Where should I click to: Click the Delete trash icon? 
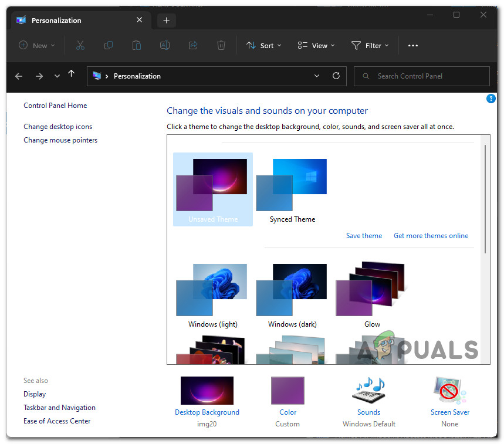tap(221, 45)
